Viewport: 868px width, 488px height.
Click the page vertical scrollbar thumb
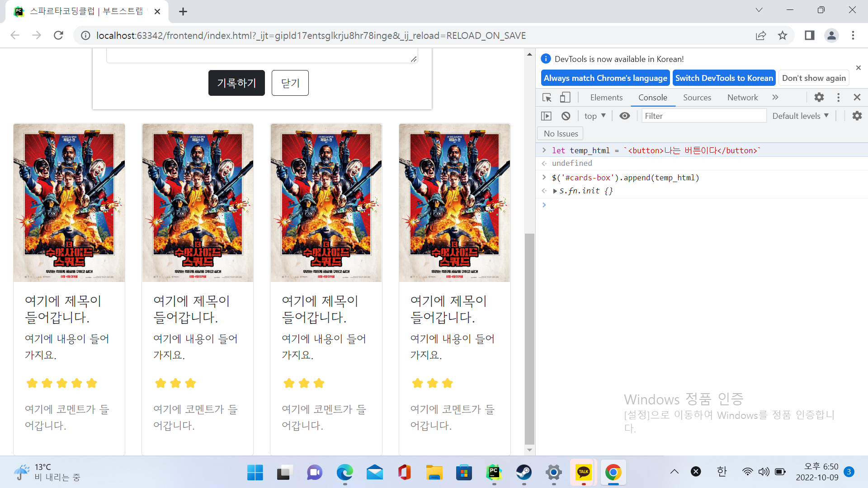(529, 339)
